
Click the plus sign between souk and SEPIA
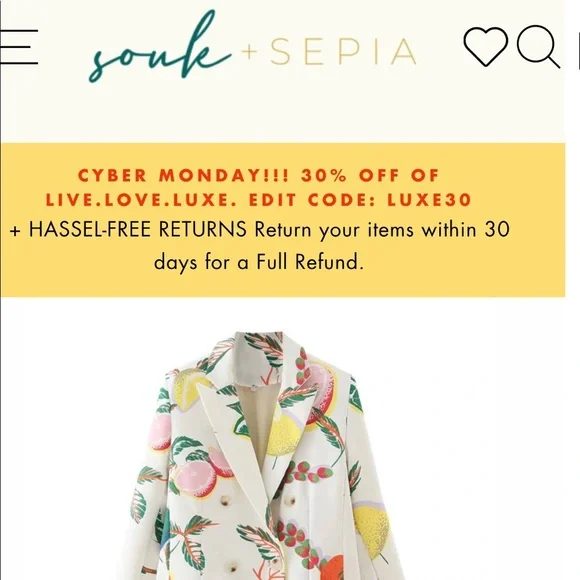(250, 51)
